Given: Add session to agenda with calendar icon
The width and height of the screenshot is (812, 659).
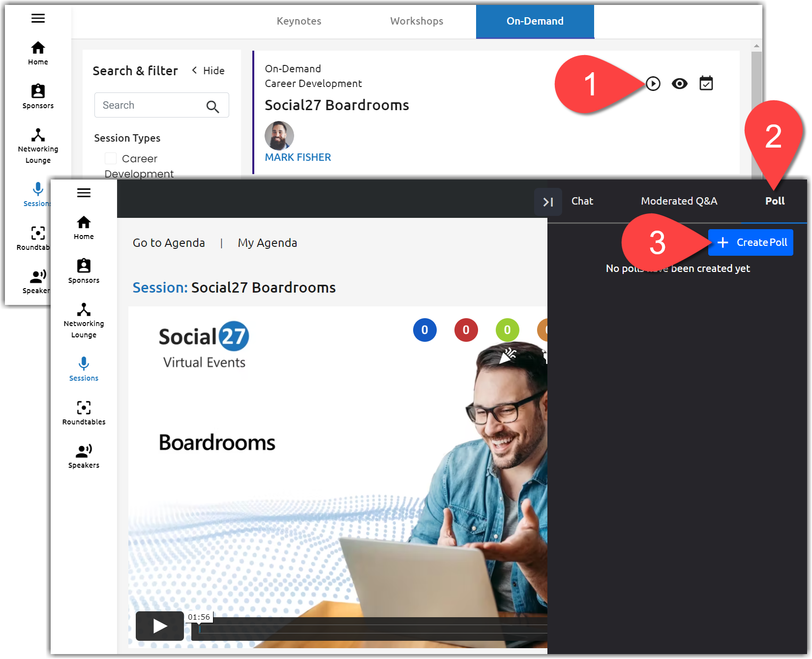Looking at the screenshot, I should [706, 83].
